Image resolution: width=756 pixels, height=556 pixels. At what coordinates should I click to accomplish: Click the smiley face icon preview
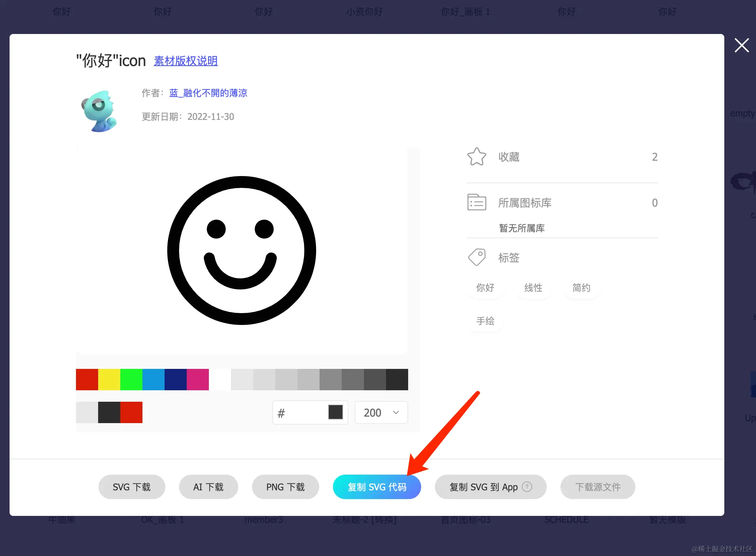click(x=241, y=251)
